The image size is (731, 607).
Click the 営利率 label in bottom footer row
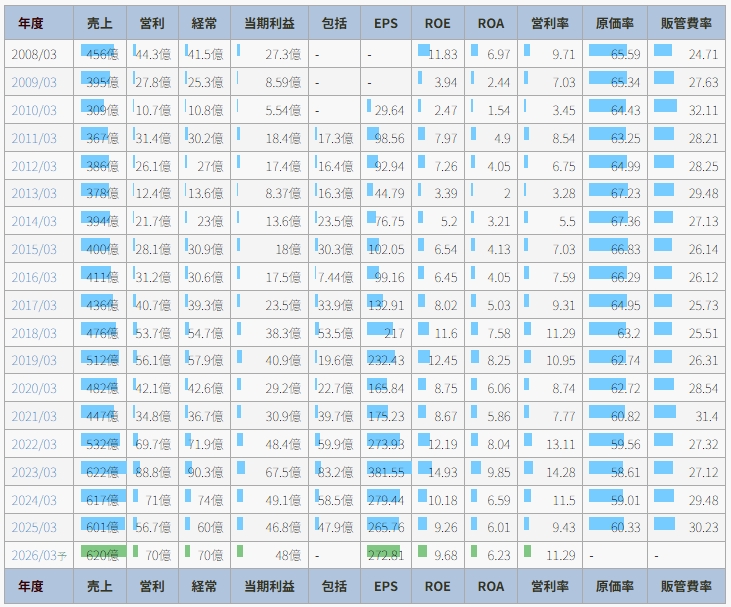[x=550, y=587]
